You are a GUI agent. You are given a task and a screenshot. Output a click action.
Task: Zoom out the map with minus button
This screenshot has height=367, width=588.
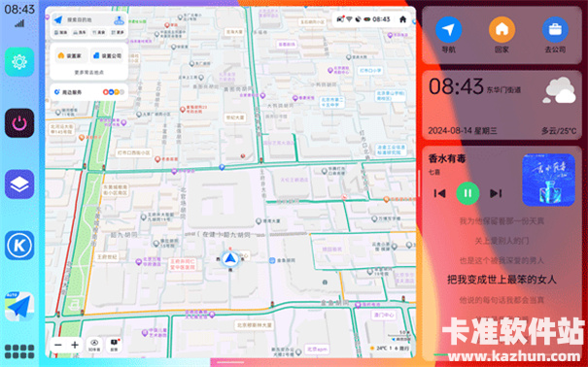58,345
